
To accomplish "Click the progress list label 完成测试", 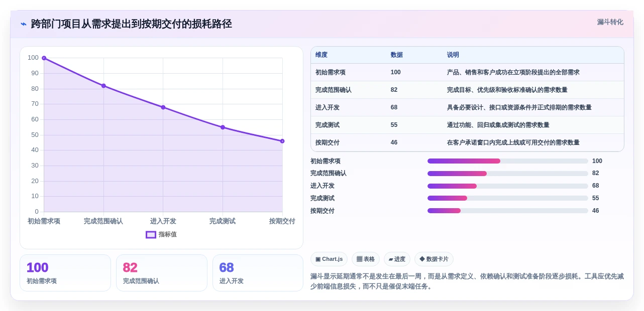I will tap(323, 198).
